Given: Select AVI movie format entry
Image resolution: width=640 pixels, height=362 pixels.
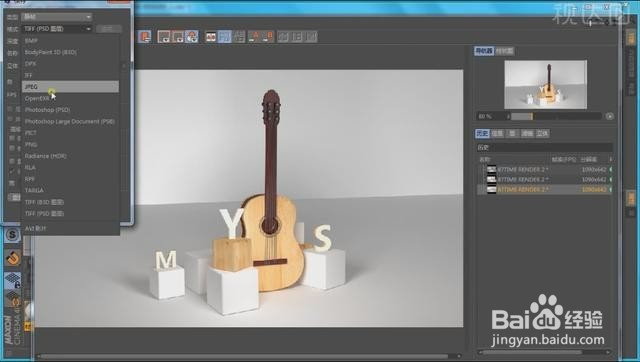Looking at the screenshot, I should coord(70,229).
